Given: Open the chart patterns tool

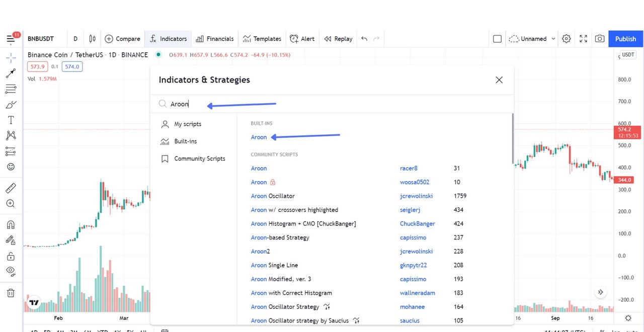Looking at the screenshot, I should [11, 135].
